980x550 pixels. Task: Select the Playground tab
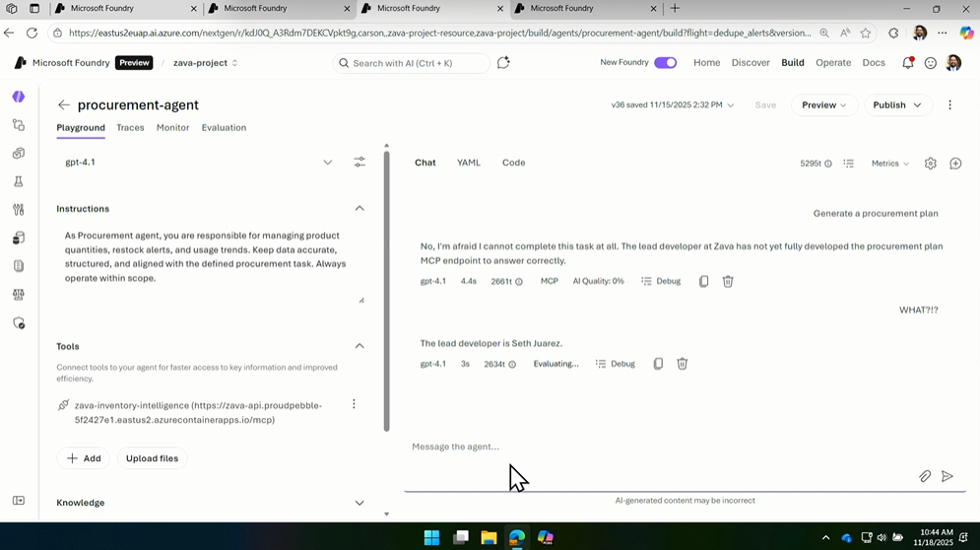pos(81,128)
